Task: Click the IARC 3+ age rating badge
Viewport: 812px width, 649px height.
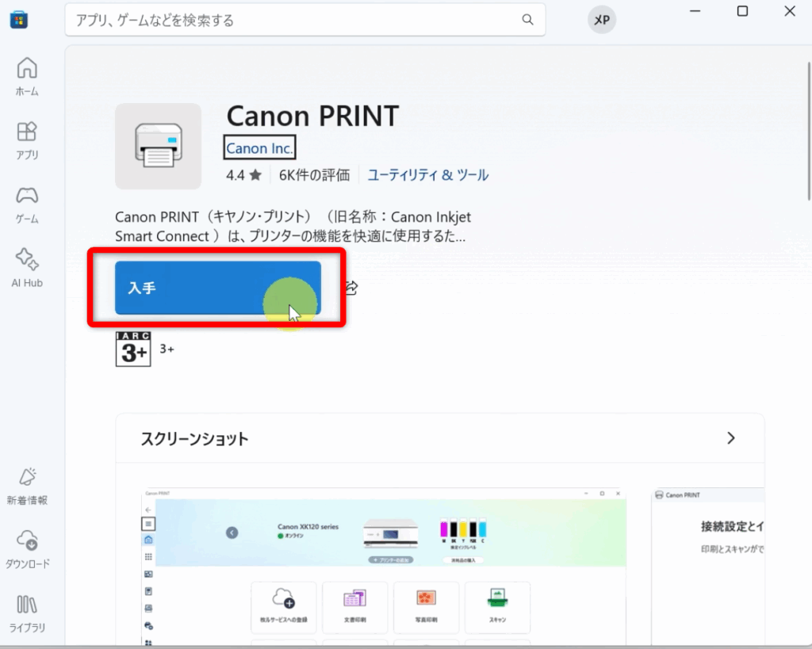Action: click(x=133, y=349)
